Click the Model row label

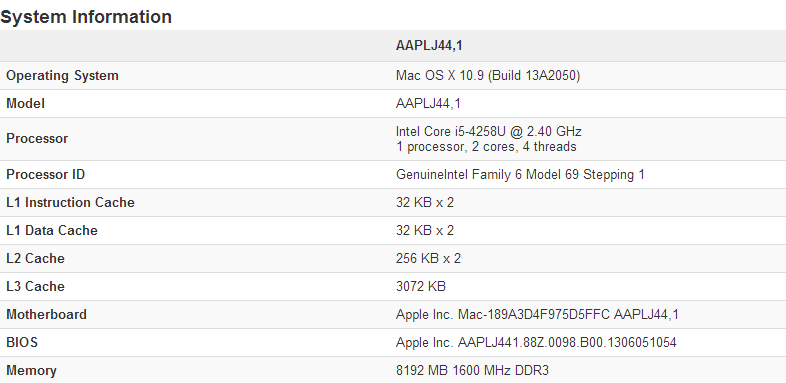pos(25,104)
